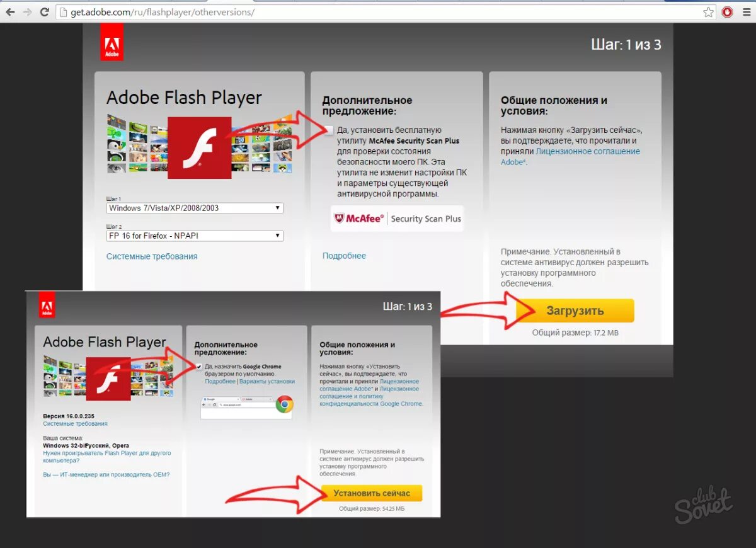Open the FP 16 for Firefox version dropdown
This screenshot has height=548, width=756.
[195, 236]
